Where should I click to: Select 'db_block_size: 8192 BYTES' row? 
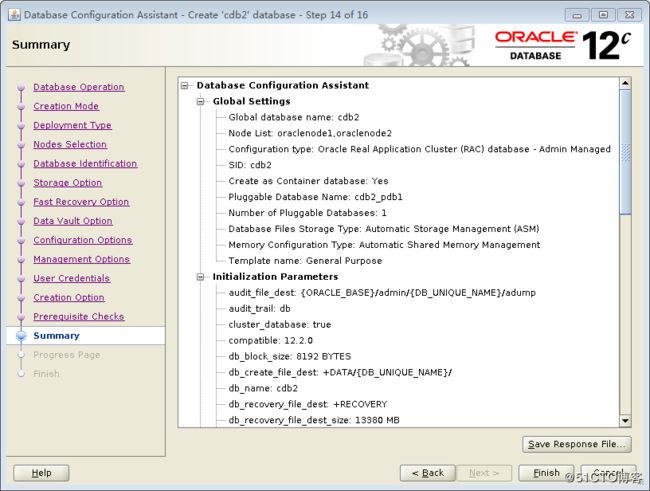[x=290, y=356]
